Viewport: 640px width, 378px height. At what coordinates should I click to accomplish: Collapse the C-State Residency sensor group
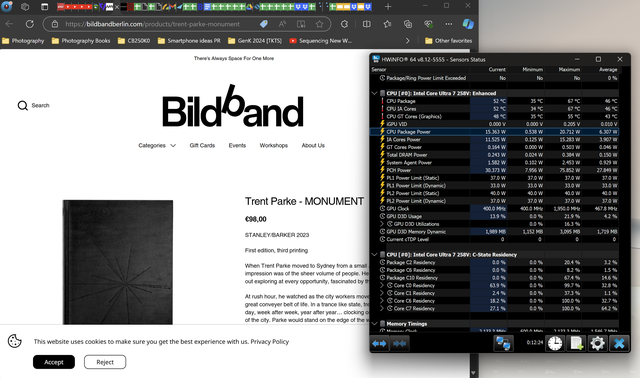tap(374, 254)
